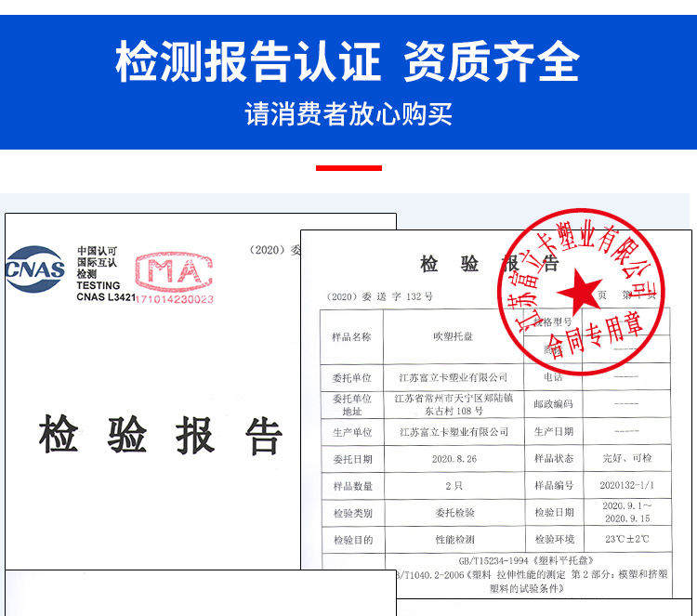Click the 样品名称 table cell
This screenshot has height=616, width=697.
[351, 337]
